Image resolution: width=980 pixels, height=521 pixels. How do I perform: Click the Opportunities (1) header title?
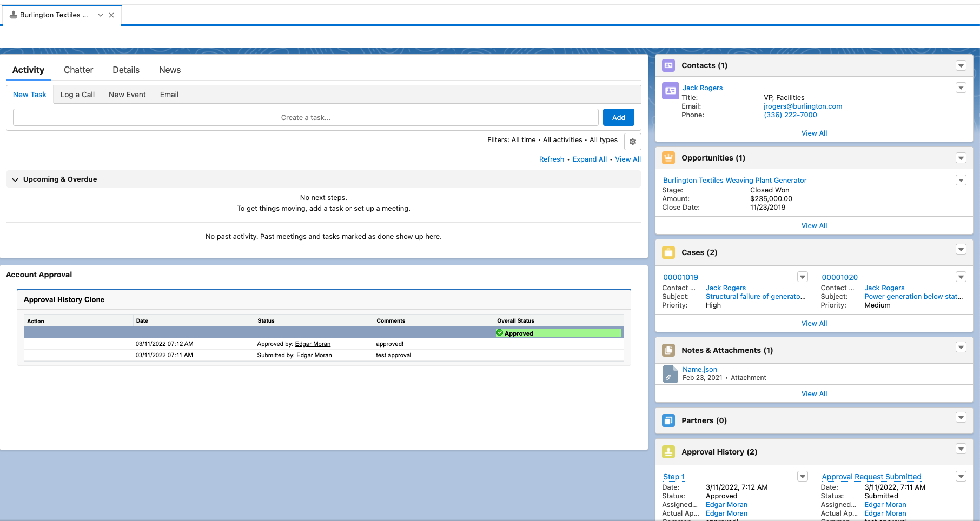pyautogui.click(x=713, y=158)
